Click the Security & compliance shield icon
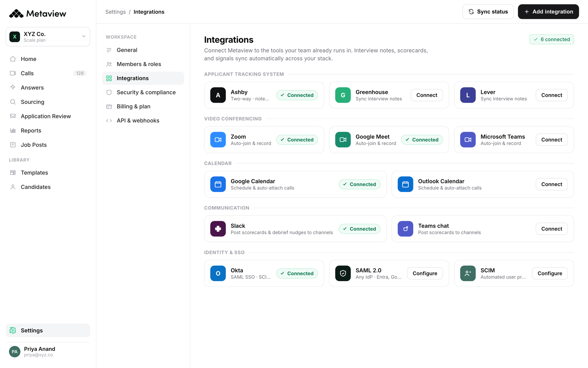This screenshot has height=368, width=588. pyautogui.click(x=109, y=92)
